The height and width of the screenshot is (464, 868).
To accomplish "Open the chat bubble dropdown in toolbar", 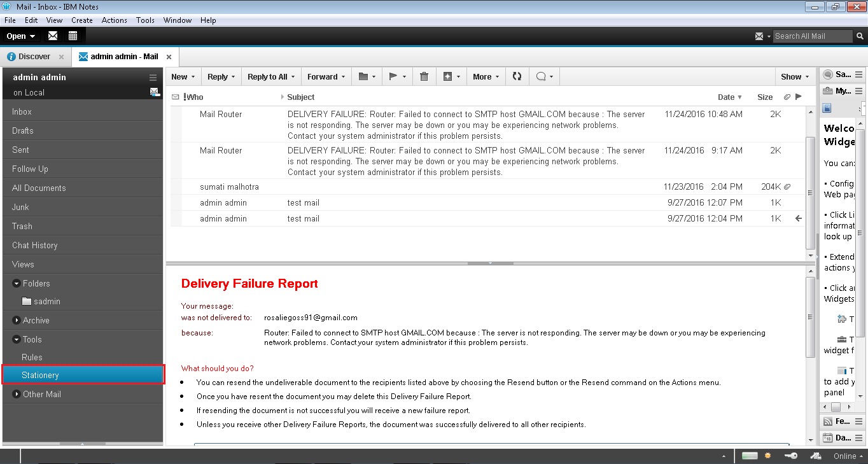I will click(x=544, y=76).
